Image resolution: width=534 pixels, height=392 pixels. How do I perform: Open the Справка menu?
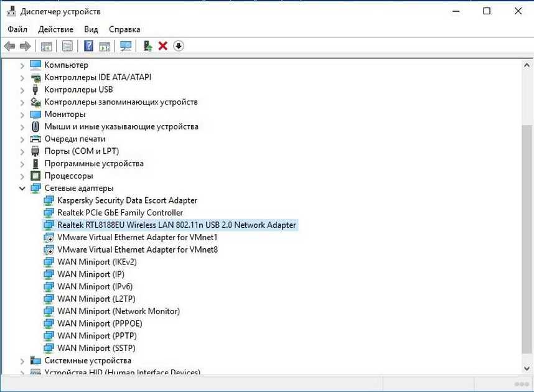(124, 29)
